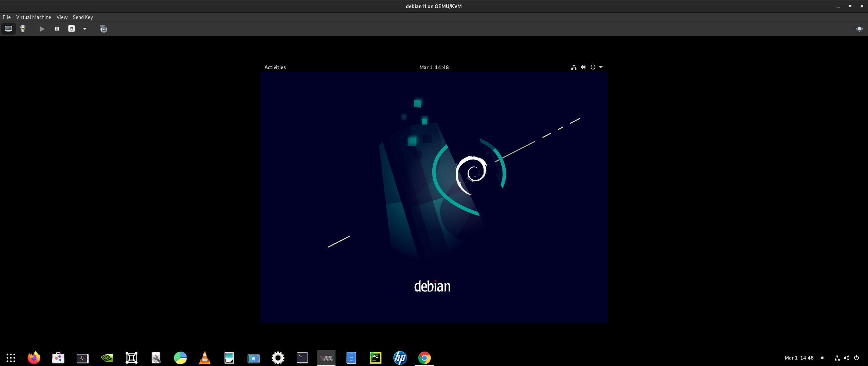Viewport: 868px width, 366px height.
Task: Open the File menu
Action: point(7,17)
